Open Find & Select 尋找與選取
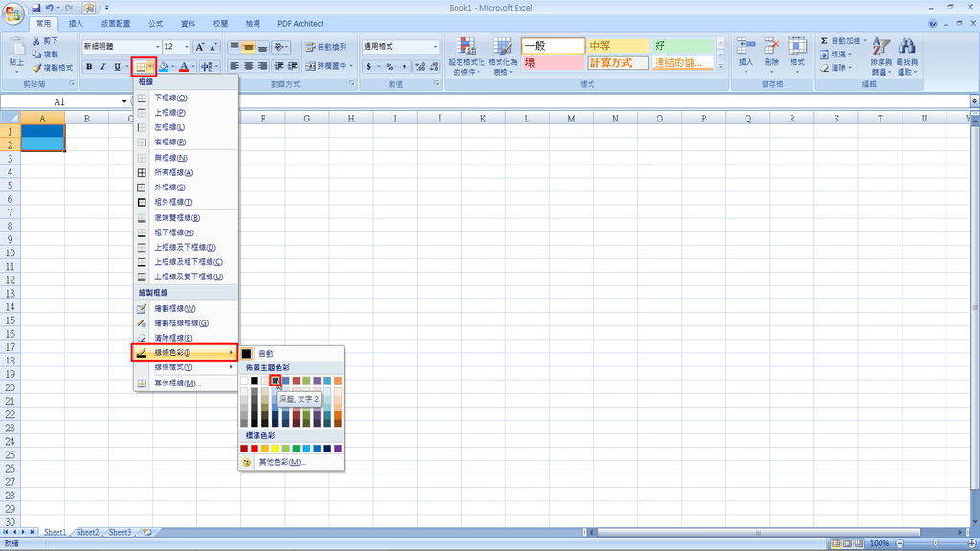 point(907,56)
